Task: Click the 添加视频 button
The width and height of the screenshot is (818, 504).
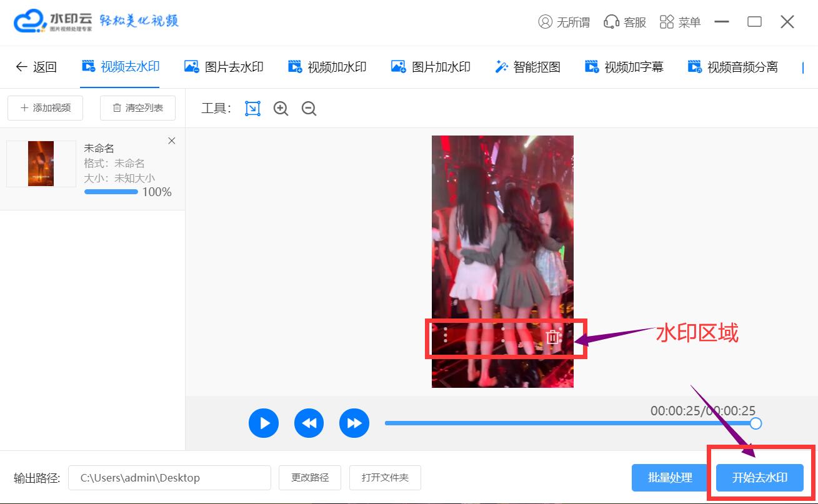Action: [46, 108]
